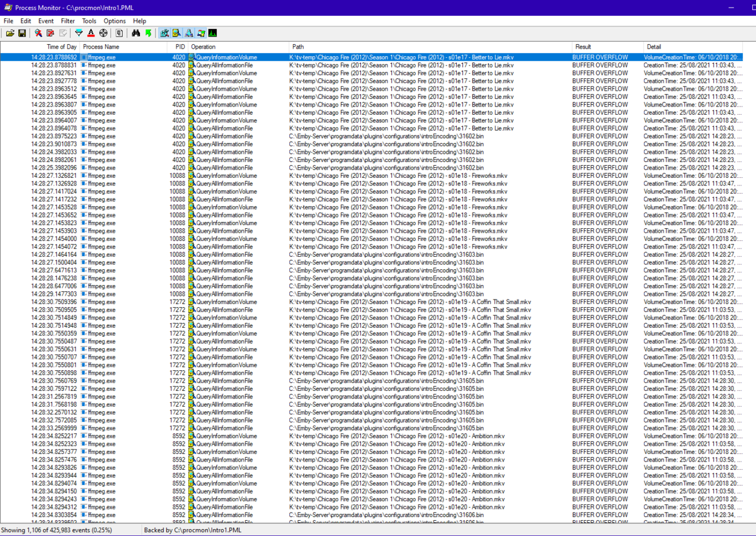This screenshot has height=536, width=756.
Task: Open the Options menu
Action: click(114, 21)
